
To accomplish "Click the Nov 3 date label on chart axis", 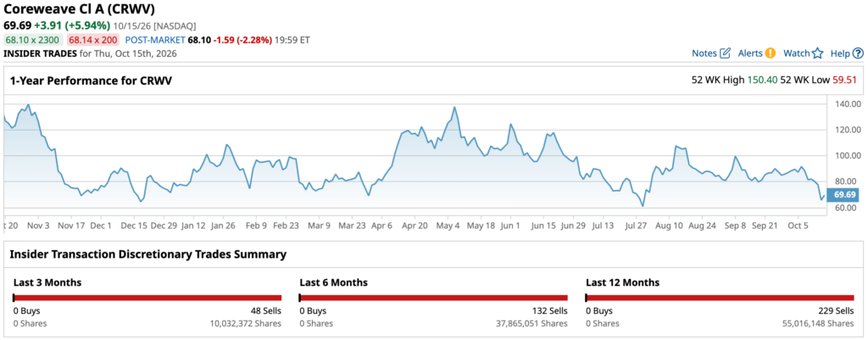I will pos(38,226).
